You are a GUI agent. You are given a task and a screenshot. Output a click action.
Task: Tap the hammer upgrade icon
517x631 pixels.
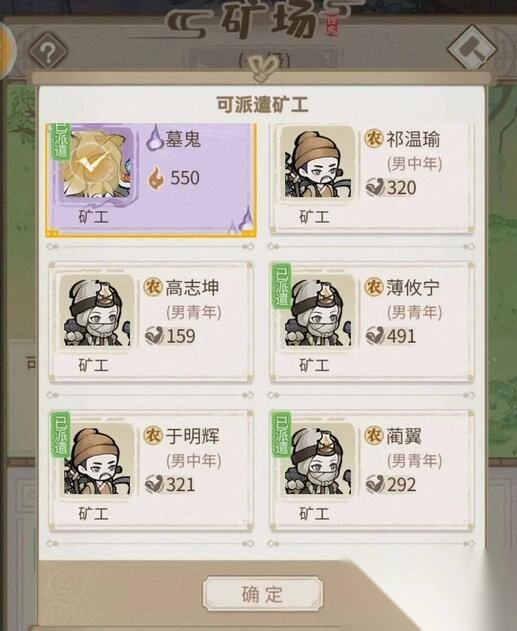[470, 48]
